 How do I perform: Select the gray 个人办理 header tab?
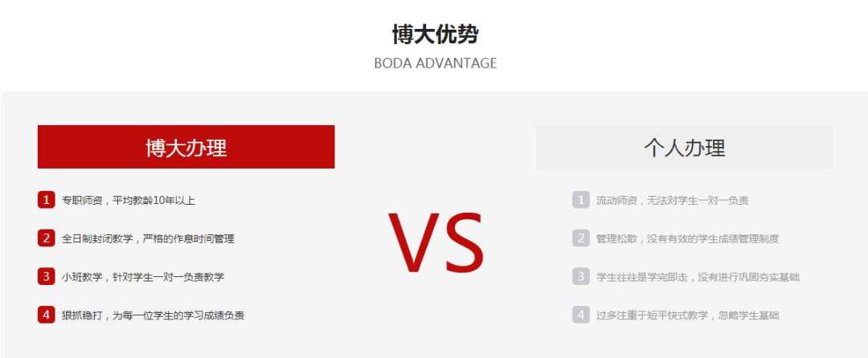click(685, 147)
